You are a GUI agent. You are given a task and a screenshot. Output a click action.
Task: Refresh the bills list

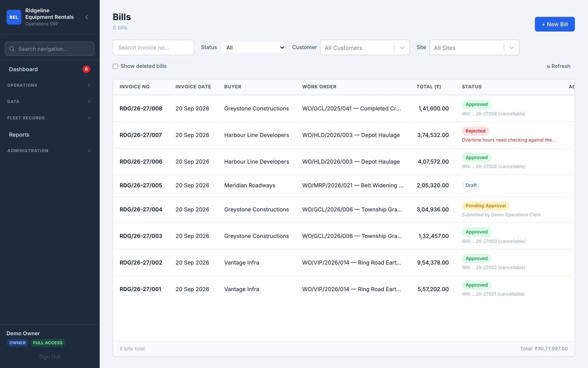558,66
